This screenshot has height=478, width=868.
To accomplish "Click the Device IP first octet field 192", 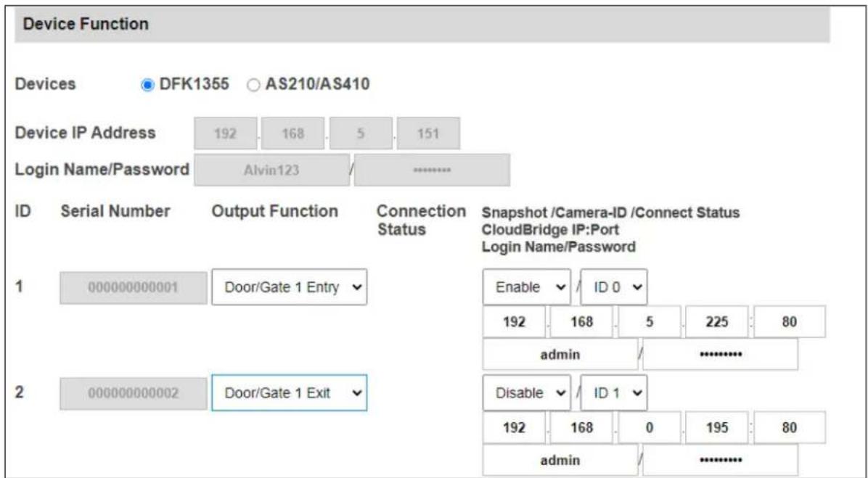I will [225, 133].
